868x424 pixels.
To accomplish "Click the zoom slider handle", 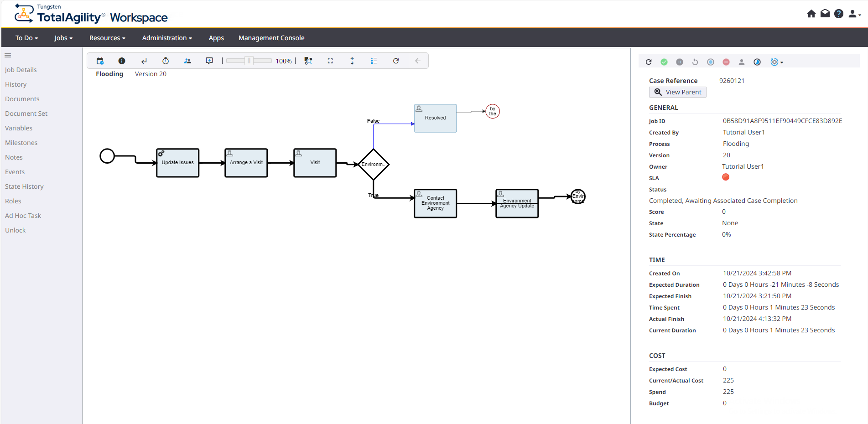I will point(249,61).
